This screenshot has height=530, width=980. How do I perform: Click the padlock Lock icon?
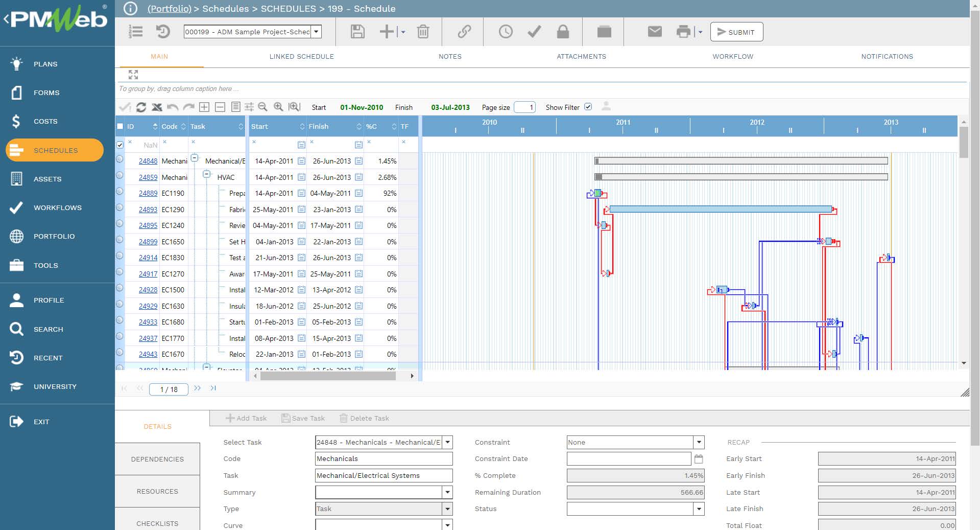tap(563, 32)
